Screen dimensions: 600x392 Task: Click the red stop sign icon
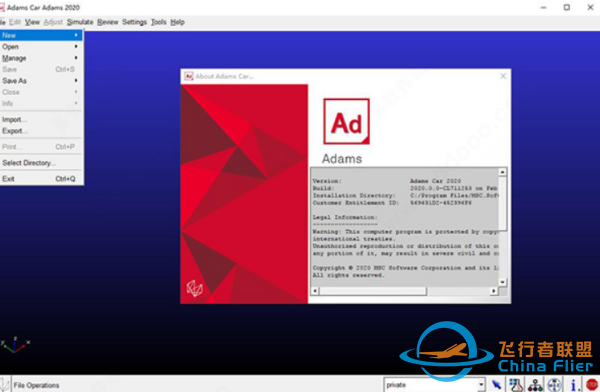tap(592, 384)
